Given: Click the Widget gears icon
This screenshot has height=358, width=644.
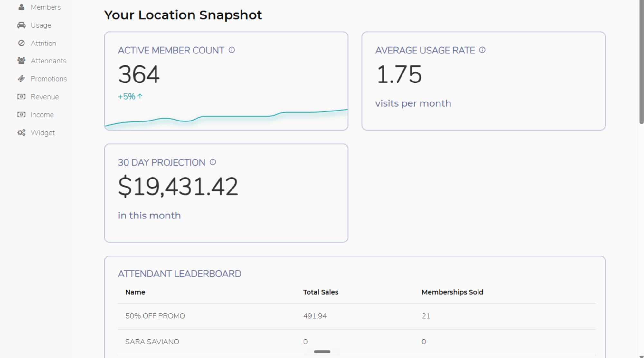Looking at the screenshot, I should 21,133.
